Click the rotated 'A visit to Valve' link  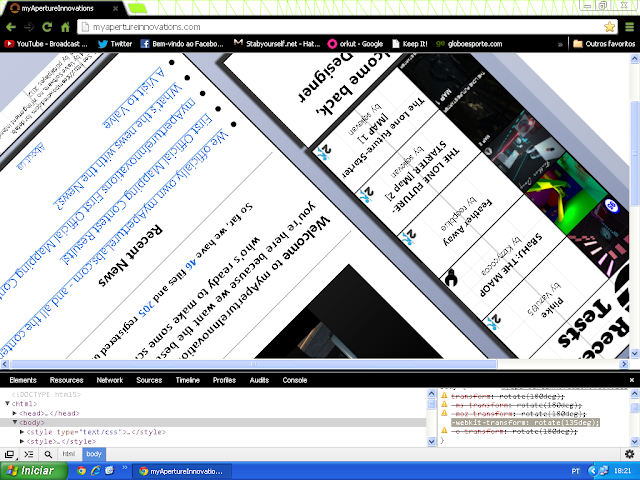point(133,98)
